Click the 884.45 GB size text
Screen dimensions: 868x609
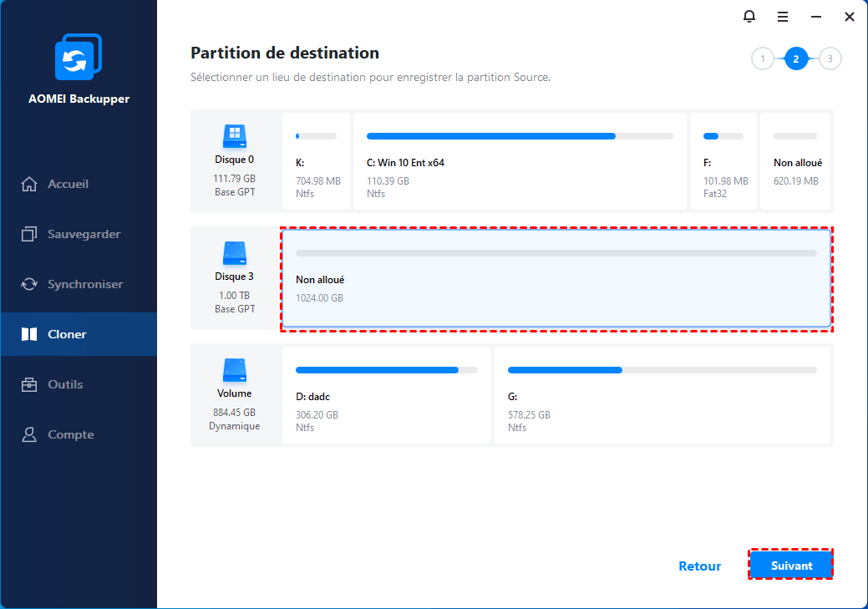pyautogui.click(x=234, y=413)
